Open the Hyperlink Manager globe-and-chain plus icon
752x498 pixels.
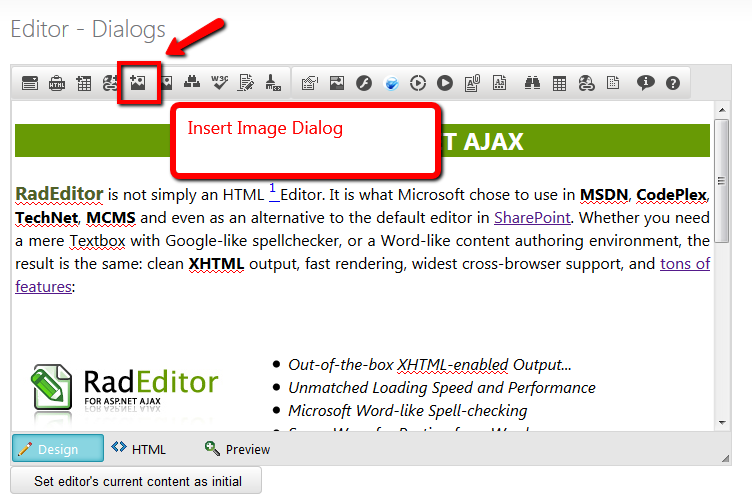(110, 83)
